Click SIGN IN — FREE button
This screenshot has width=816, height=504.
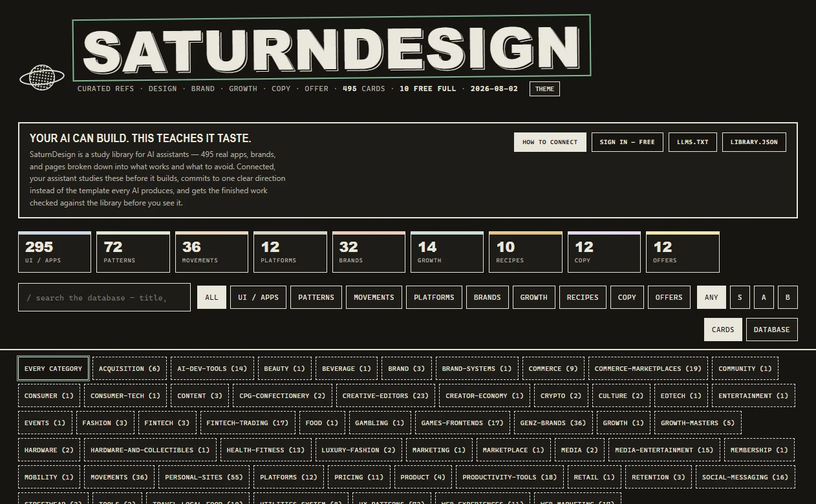tap(627, 142)
